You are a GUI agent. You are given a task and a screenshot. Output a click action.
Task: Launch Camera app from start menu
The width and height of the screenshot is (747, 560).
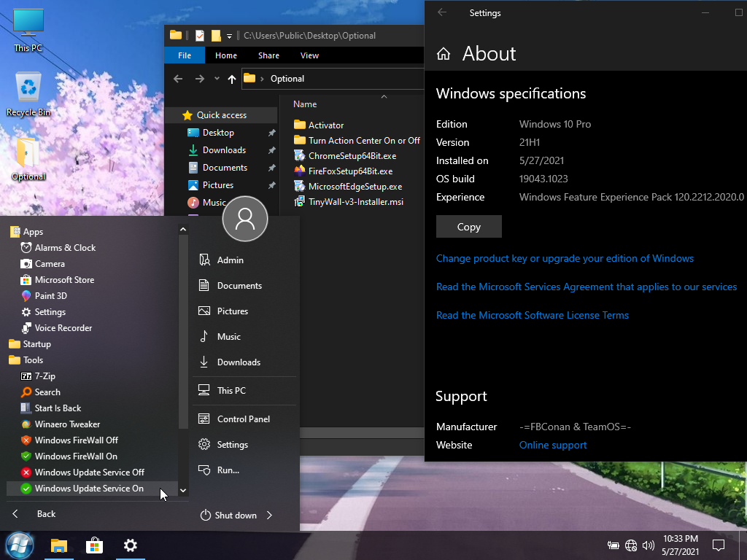[50, 264]
